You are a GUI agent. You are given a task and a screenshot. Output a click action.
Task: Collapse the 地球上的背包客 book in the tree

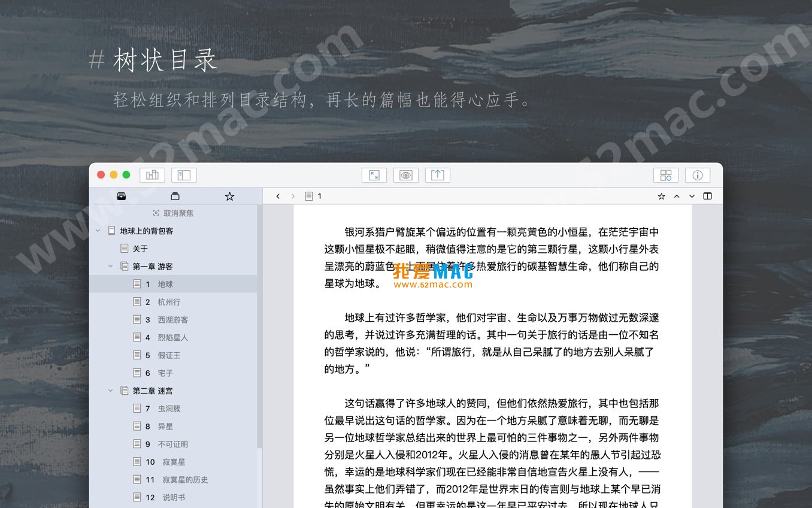(98, 230)
